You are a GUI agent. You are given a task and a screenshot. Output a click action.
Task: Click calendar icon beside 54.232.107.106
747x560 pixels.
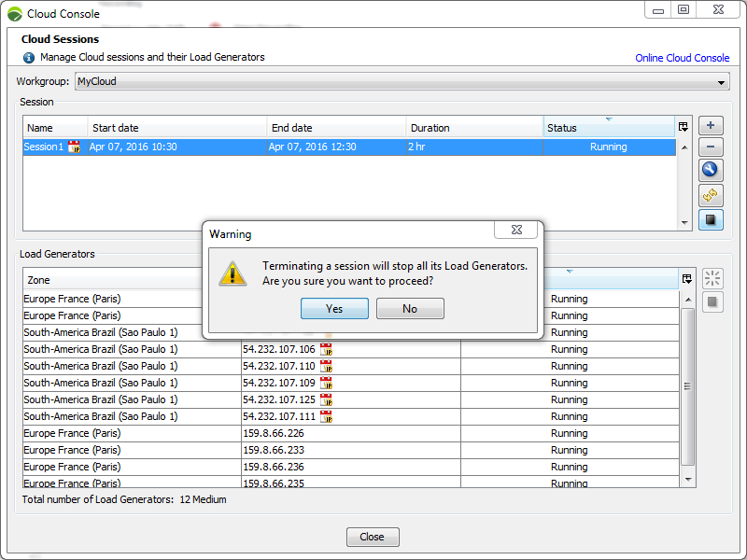coord(326,349)
